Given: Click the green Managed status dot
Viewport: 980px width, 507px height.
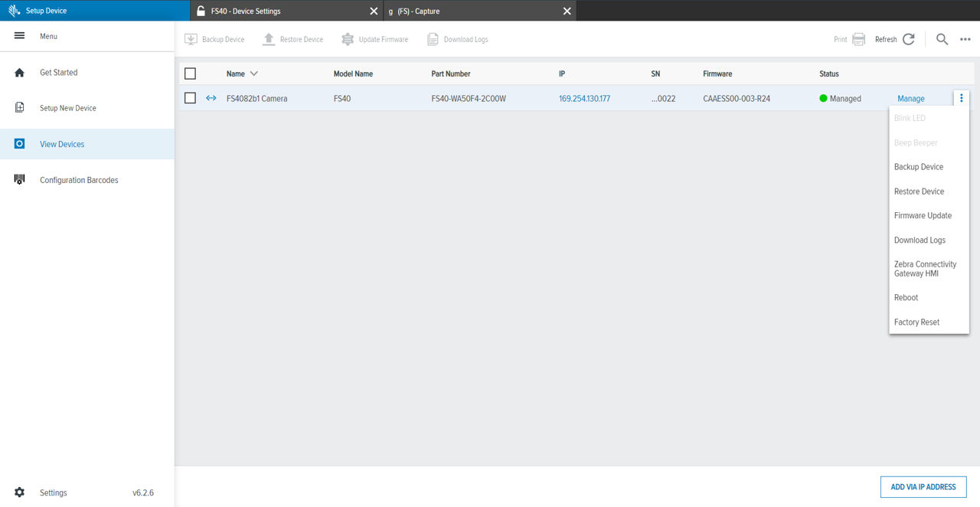Looking at the screenshot, I should tap(824, 98).
